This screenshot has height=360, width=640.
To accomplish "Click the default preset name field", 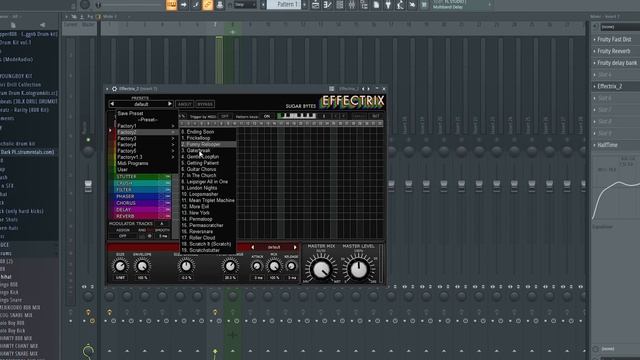I will pos(141,104).
